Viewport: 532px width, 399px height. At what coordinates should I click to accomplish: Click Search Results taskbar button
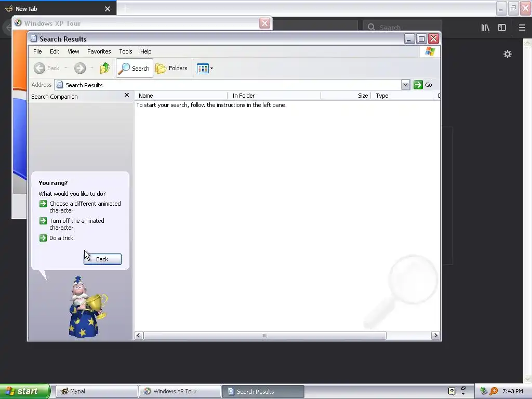click(263, 391)
